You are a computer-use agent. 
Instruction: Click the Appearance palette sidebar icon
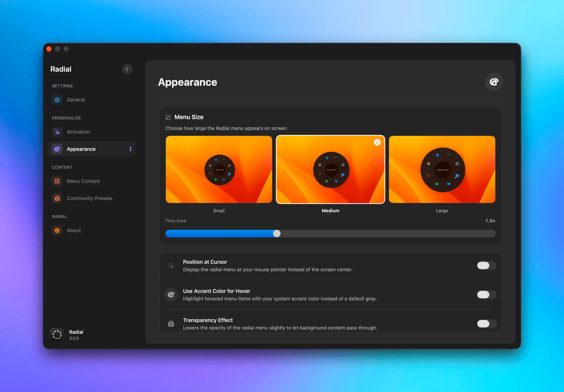pos(57,149)
